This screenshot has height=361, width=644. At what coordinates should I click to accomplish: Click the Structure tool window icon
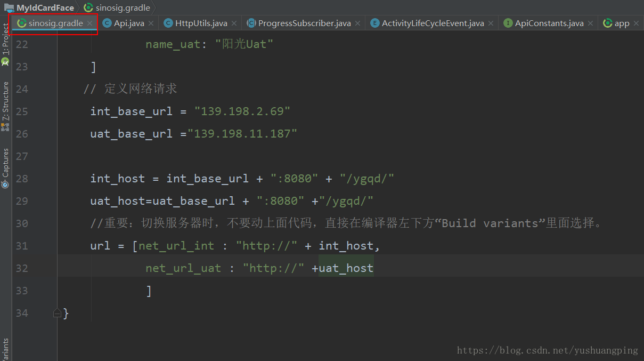point(5,127)
